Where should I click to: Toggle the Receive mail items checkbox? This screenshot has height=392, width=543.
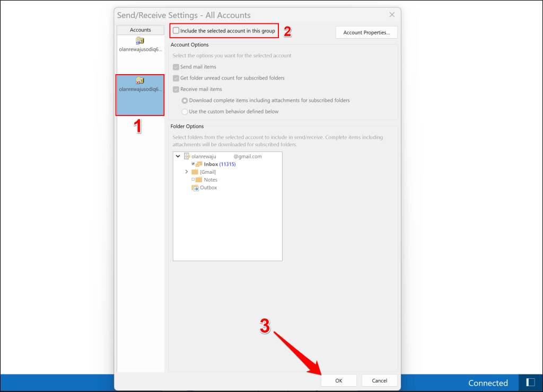coord(176,90)
